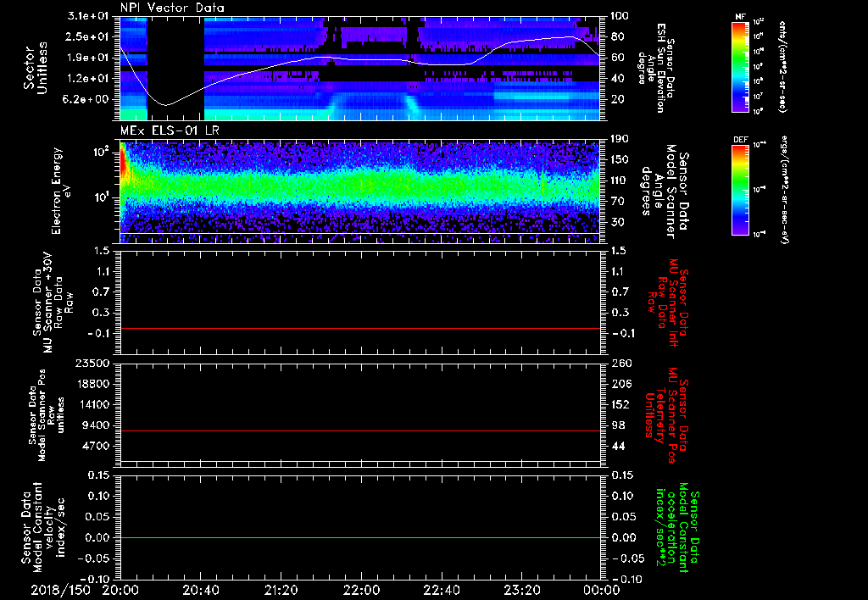Click the white sun elevation curve in NPI panel
This screenshot has width=868, height=600.
point(359,59)
